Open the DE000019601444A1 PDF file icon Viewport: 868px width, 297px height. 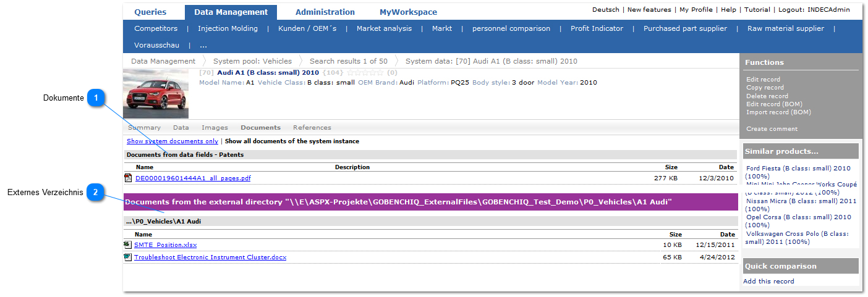128,178
